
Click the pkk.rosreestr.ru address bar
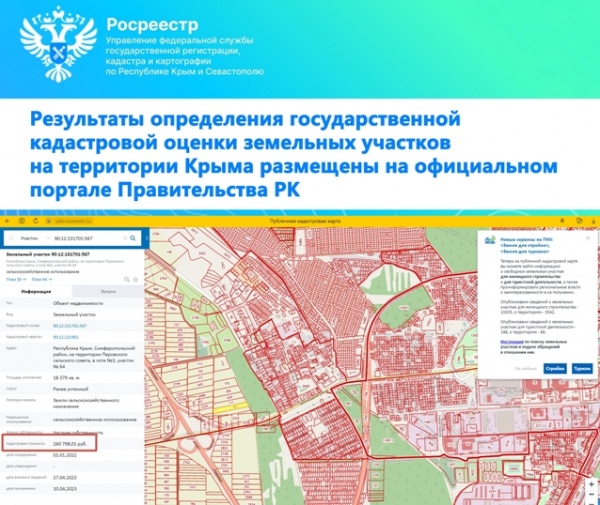pos(69,221)
